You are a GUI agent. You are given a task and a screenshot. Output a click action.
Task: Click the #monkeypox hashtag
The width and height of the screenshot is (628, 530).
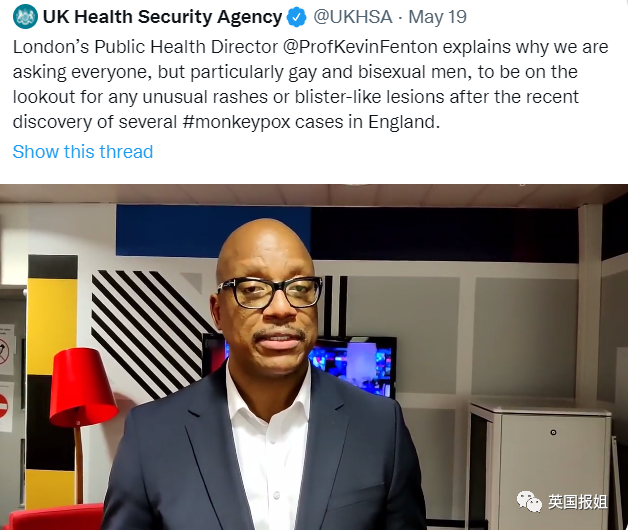pyautogui.click(x=236, y=122)
